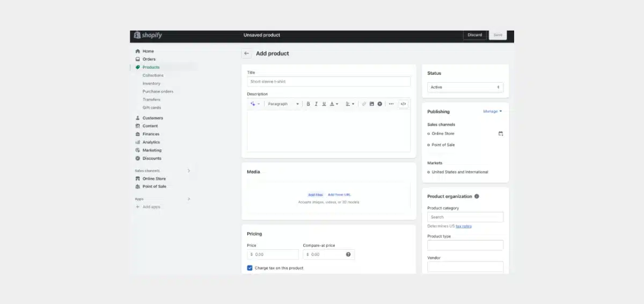Click the Home icon in the sidebar
This screenshot has height=304, width=644.
tap(138, 51)
